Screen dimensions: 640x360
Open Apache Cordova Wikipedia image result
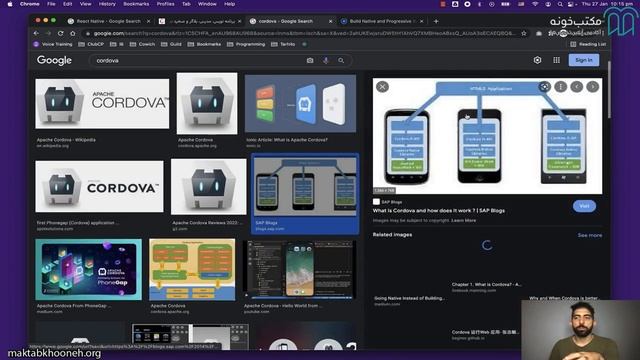(x=102, y=104)
